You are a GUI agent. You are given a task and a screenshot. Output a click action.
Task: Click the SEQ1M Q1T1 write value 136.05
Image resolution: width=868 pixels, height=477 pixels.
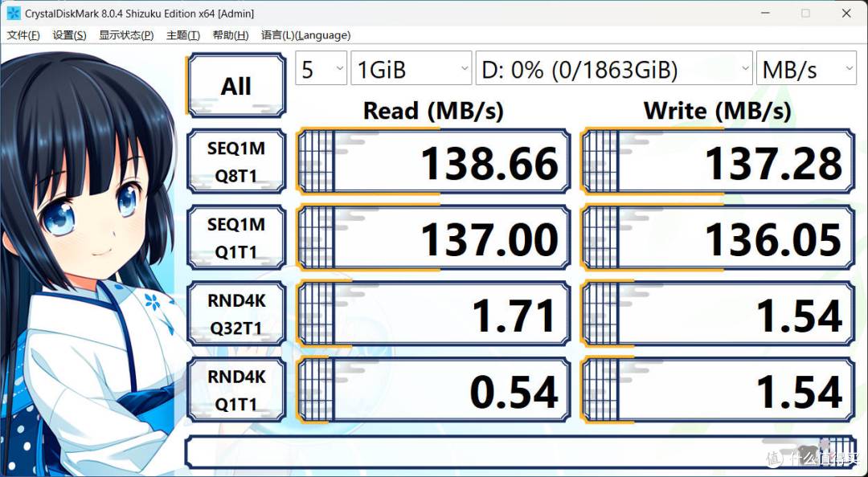(x=718, y=238)
